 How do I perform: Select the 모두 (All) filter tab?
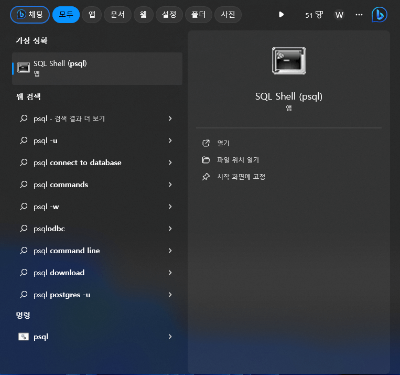coord(66,15)
